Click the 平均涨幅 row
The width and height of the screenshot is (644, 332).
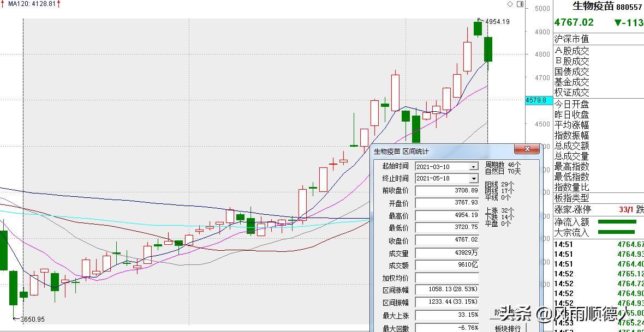[x=599, y=125]
